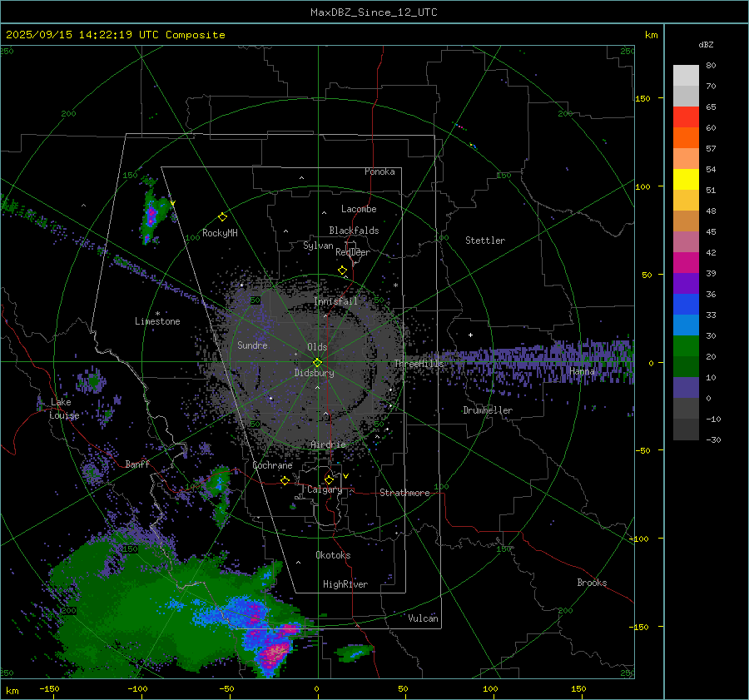Click the Calgary label

pyautogui.click(x=325, y=489)
